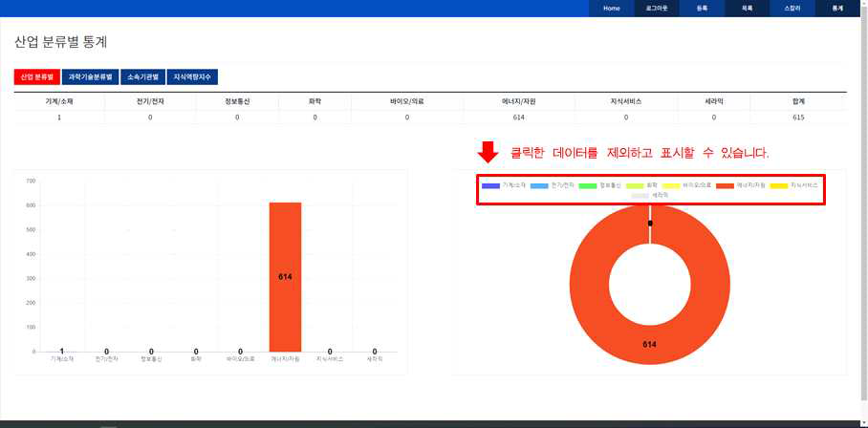868x428 pixels.
Task: Open the 스칼라 menu item
Action: coord(792,8)
